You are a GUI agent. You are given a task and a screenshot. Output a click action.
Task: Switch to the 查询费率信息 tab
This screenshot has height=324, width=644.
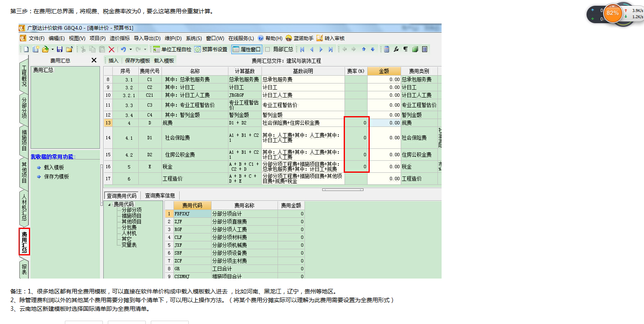tap(160, 195)
